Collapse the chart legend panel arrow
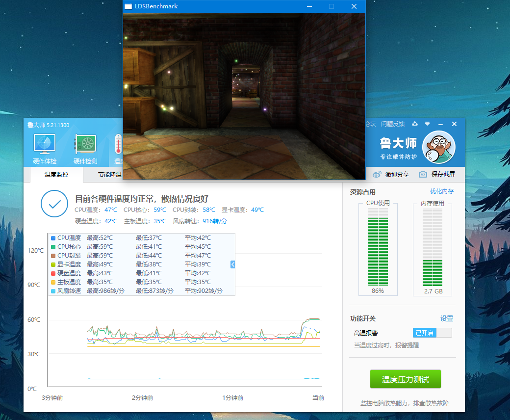Image resolution: width=510 pixels, height=420 pixels. (233, 264)
